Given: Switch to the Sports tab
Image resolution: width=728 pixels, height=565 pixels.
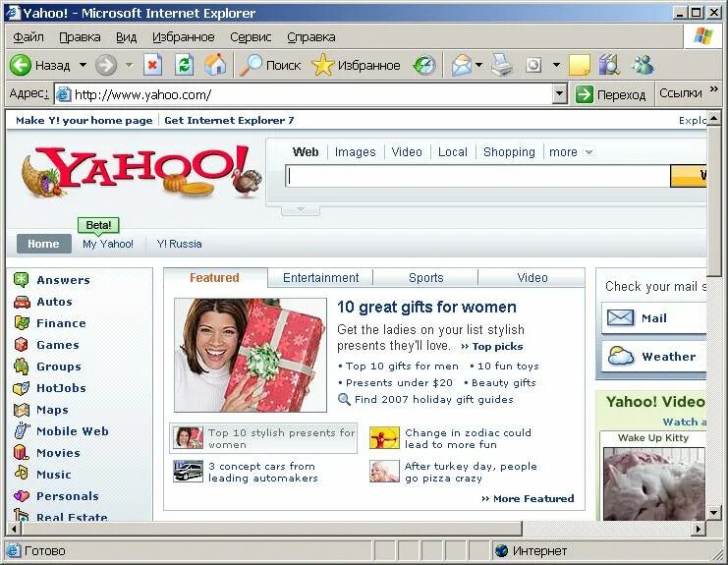Looking at the screenshot, I should tap(426, 278).
